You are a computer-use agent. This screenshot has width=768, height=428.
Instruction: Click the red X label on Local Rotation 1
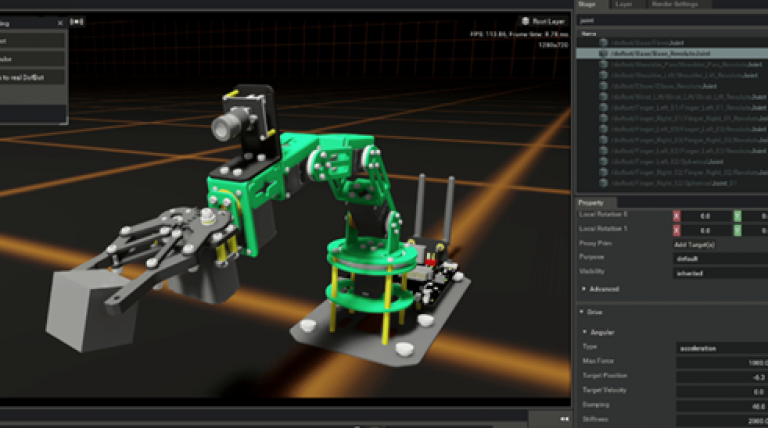(x=676, y=230)
